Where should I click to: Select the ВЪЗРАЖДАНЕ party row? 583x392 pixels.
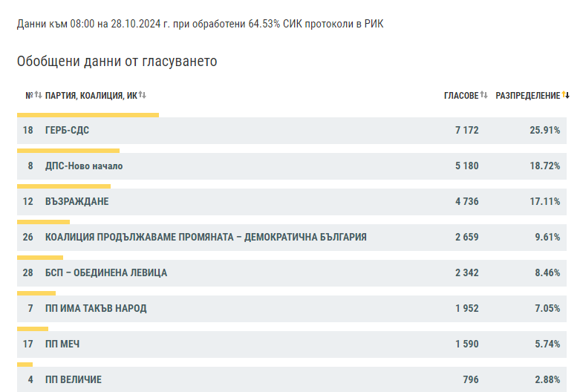pyautogui.click(x=292, y=202)
